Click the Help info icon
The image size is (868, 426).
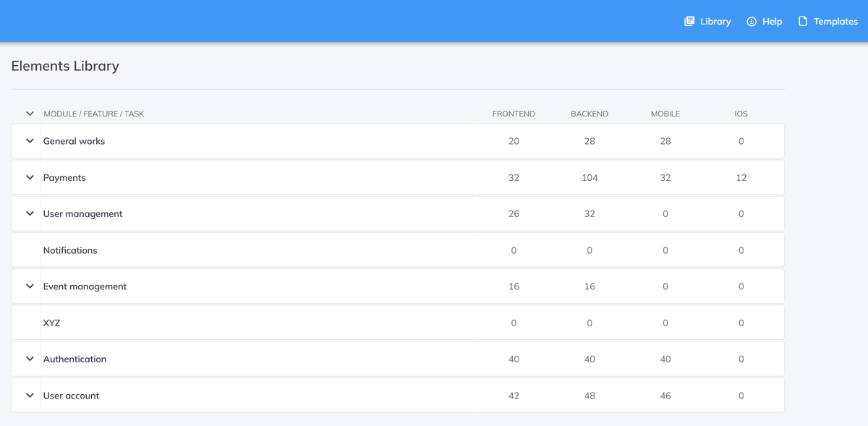tap(752, 22)
